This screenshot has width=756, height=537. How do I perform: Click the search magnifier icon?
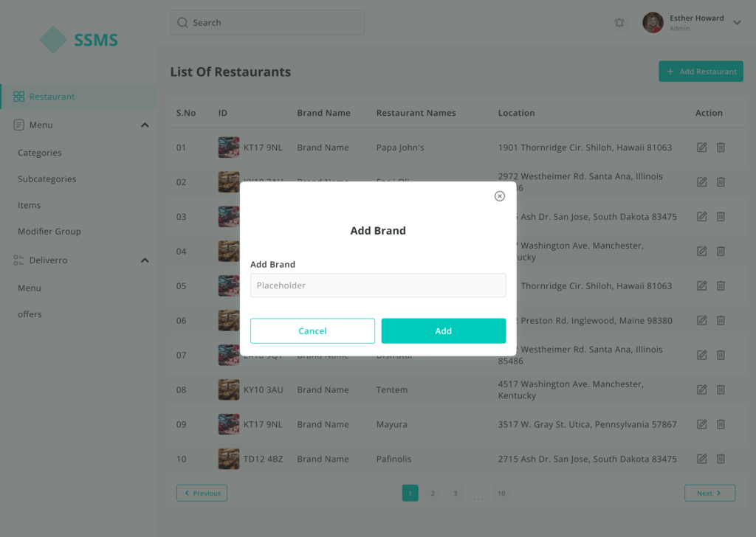pyautogui.click(x=183, y=23)
